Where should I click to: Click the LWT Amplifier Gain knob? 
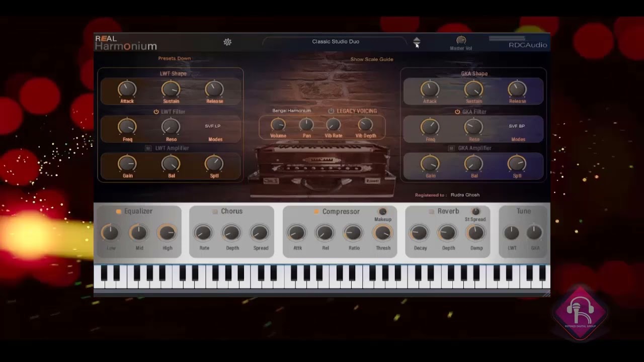[x=127, y=164]
